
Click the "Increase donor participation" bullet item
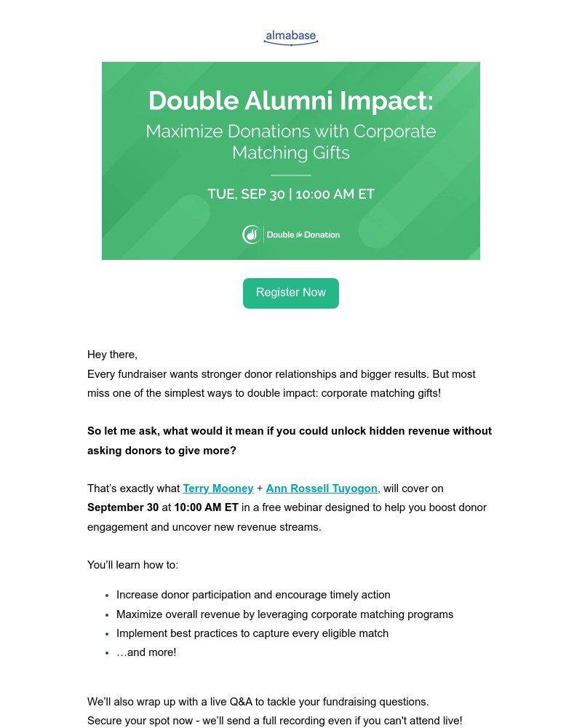[253, 595]
